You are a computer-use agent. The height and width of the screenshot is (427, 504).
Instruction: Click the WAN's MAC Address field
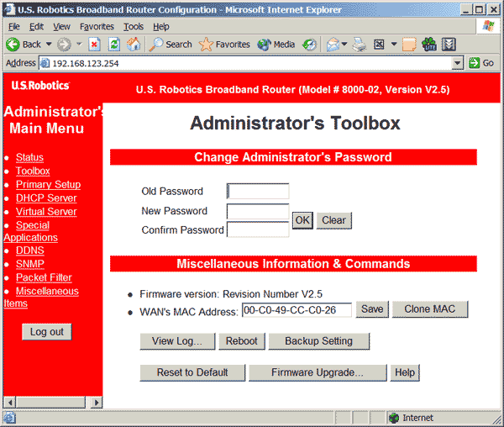click(296, 310)
